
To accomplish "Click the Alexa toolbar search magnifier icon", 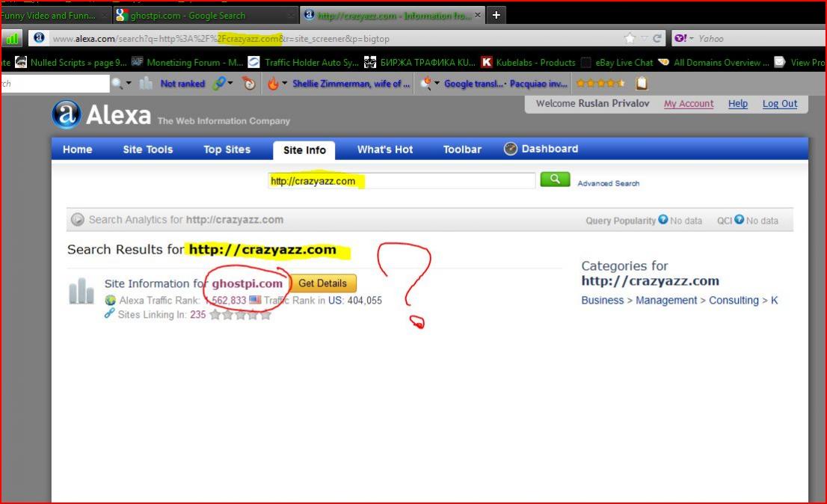I will 117,83.
